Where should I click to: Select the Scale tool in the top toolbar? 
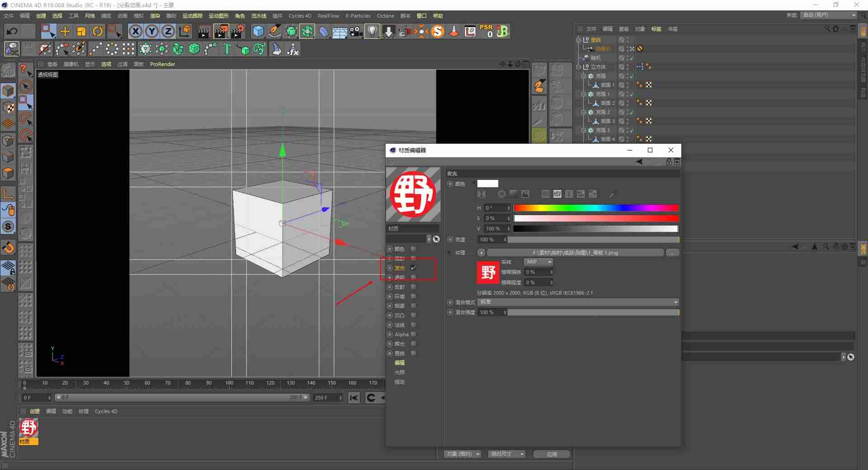point(81,31)
